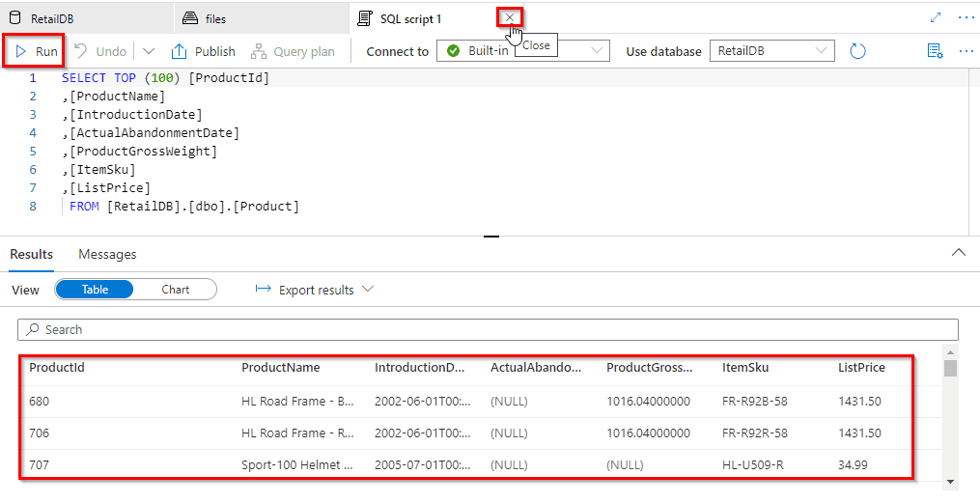Switch to the Messages tab
Viewport: 980px width, 503px height.
107,254
